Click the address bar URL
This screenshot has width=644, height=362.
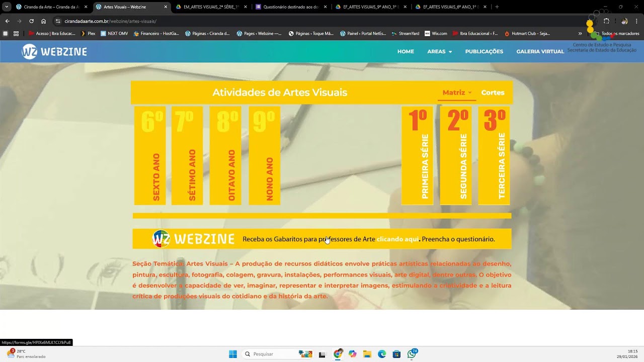click(110, 21)
